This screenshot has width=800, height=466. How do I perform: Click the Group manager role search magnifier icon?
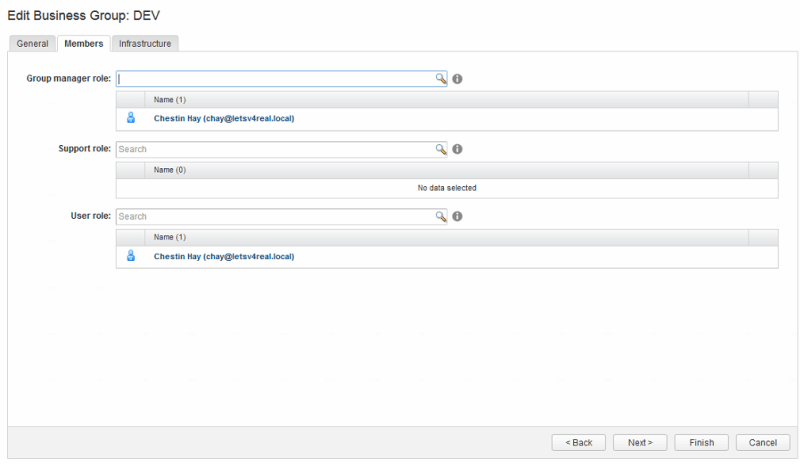(x=440, y=78)
